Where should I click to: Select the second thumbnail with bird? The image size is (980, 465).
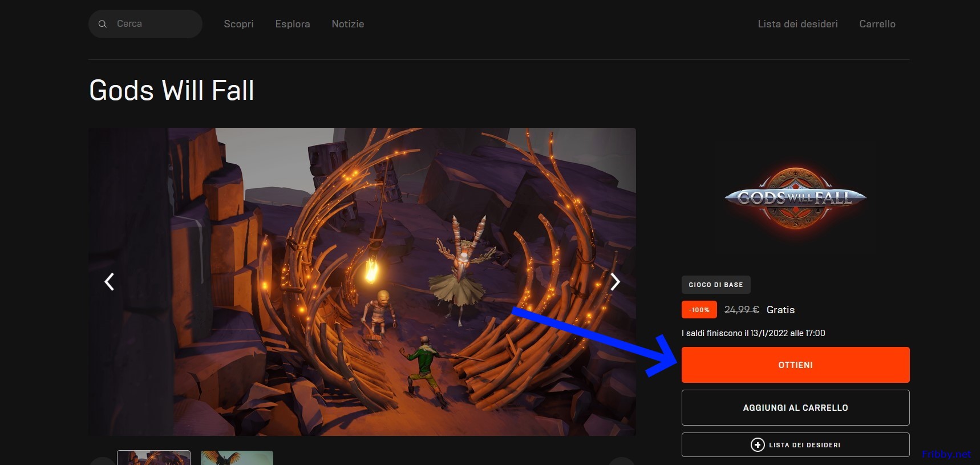[x=237, y=458]
